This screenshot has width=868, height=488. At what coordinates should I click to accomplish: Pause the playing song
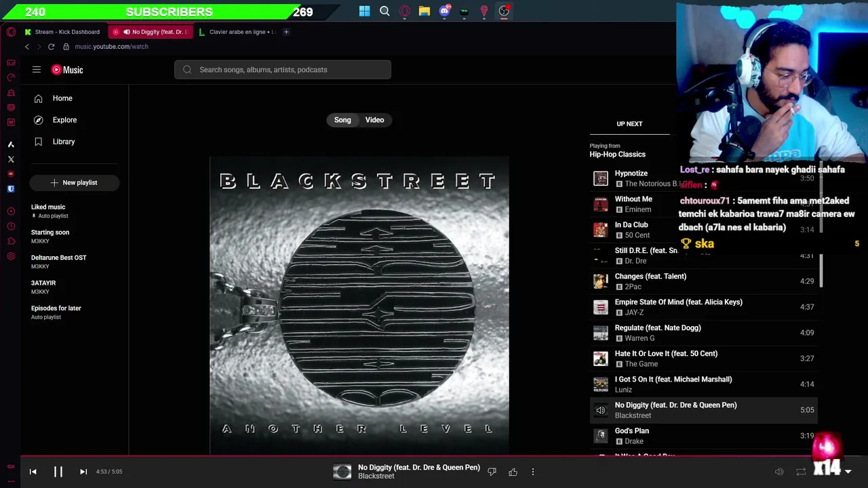[58, 472]
